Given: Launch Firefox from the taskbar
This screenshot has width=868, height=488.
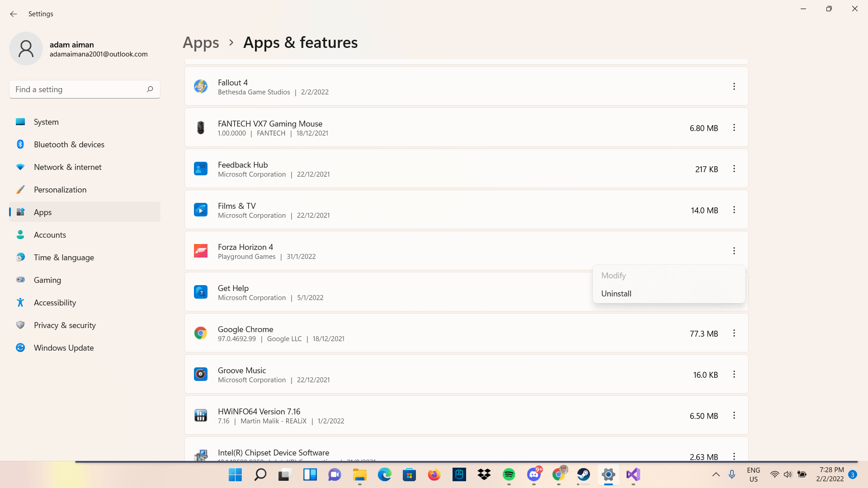Looking at the screenshot, I should (434, 474).
